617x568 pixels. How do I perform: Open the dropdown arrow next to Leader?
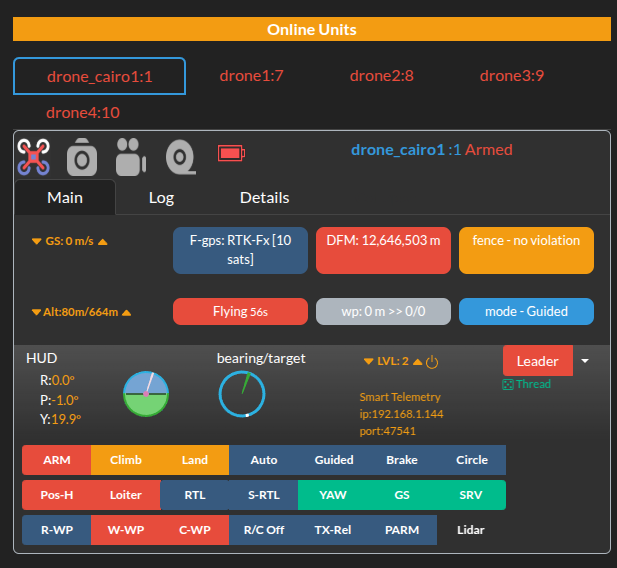[586, 360]
